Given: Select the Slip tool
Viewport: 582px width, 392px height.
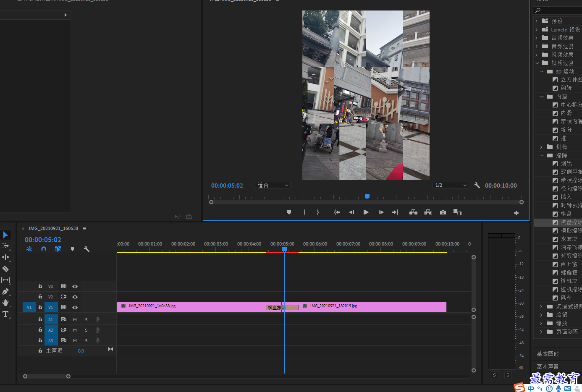Looking at the screenshot, I should (5, 280).
